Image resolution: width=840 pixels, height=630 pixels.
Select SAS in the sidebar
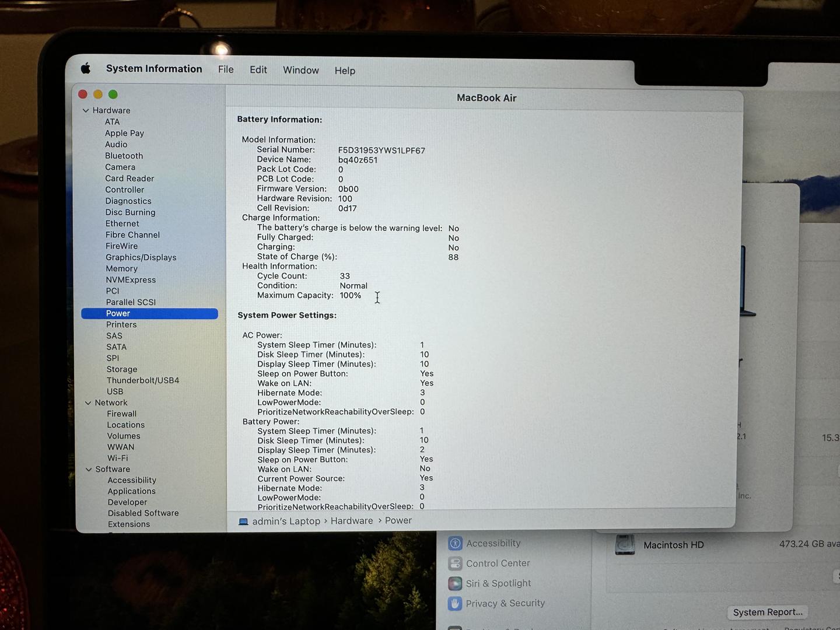tap(114, 335)
